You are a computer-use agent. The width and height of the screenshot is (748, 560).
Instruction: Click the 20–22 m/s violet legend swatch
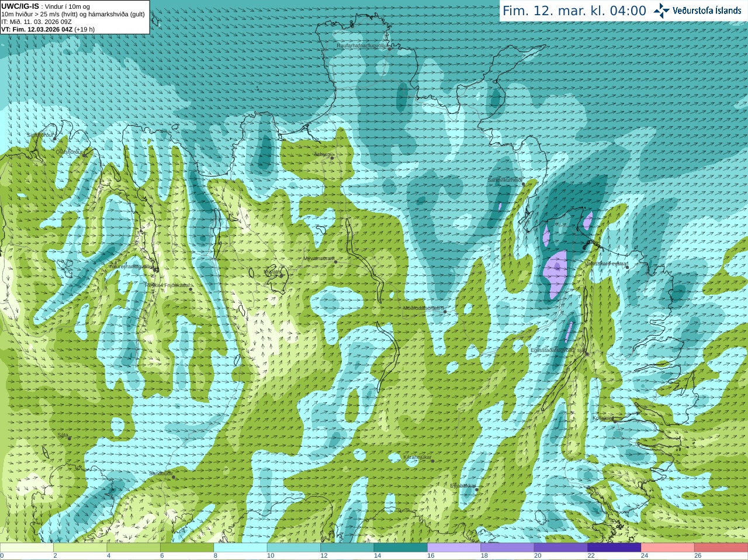pos(561,548)
